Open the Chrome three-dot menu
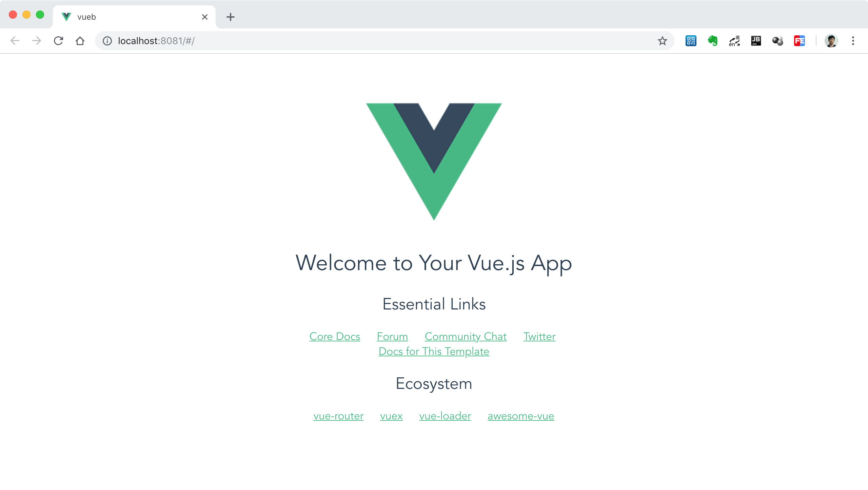Screen dimensions: 868x490 853,41
